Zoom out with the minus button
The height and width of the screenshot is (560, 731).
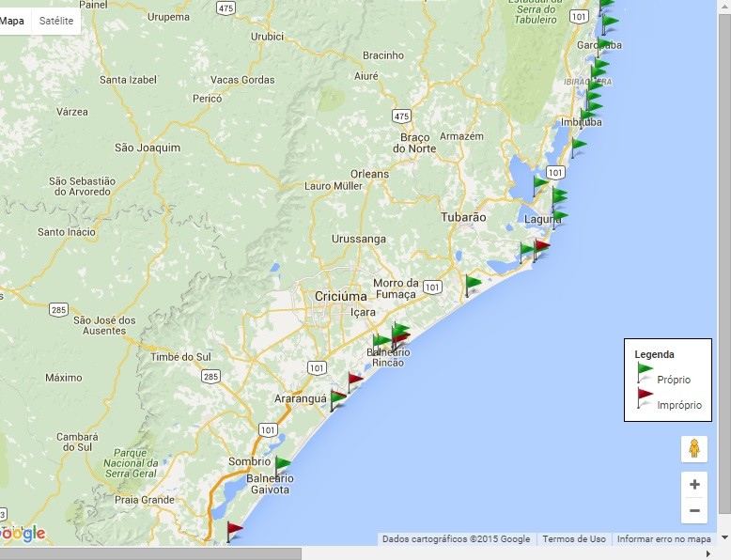(694, 510)
